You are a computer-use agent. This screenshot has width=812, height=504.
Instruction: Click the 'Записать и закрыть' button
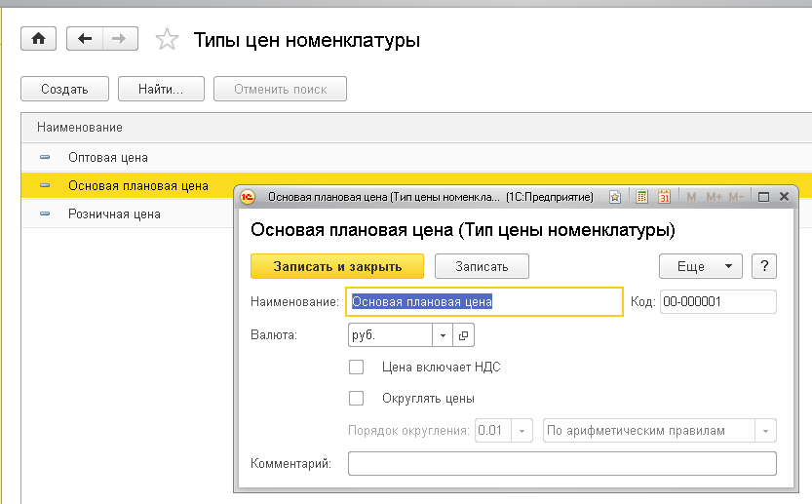click(x=337, y=266)
